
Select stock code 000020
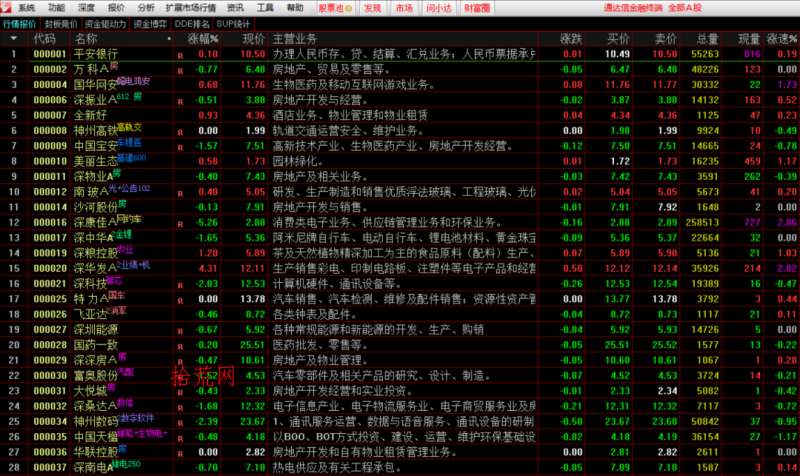(50, 268)
